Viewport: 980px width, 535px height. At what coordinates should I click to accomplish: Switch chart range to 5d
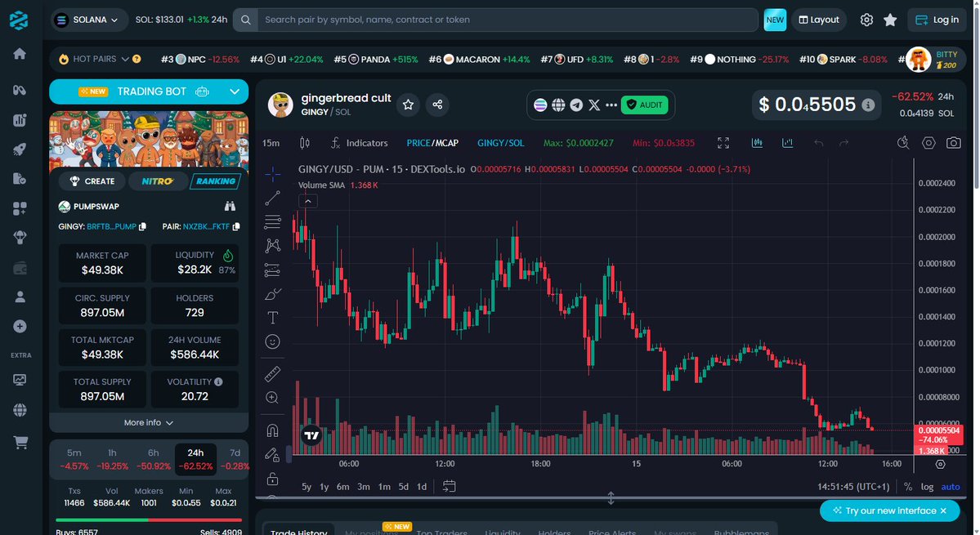tap(404, 487)
